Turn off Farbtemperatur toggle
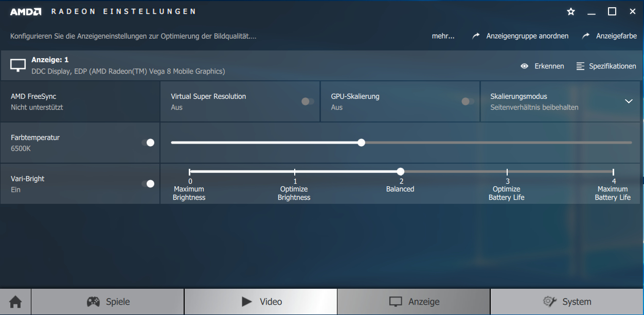 (x=148, y=143)
